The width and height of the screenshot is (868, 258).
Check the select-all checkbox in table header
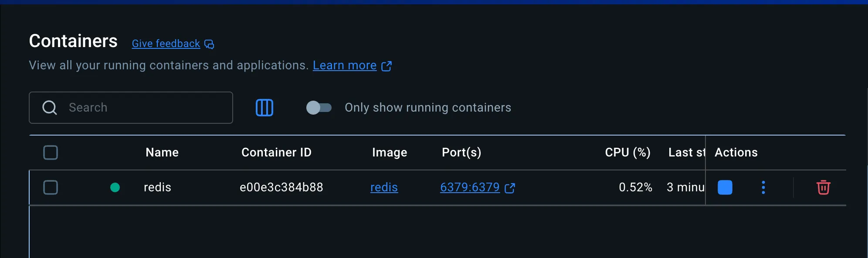51,153
